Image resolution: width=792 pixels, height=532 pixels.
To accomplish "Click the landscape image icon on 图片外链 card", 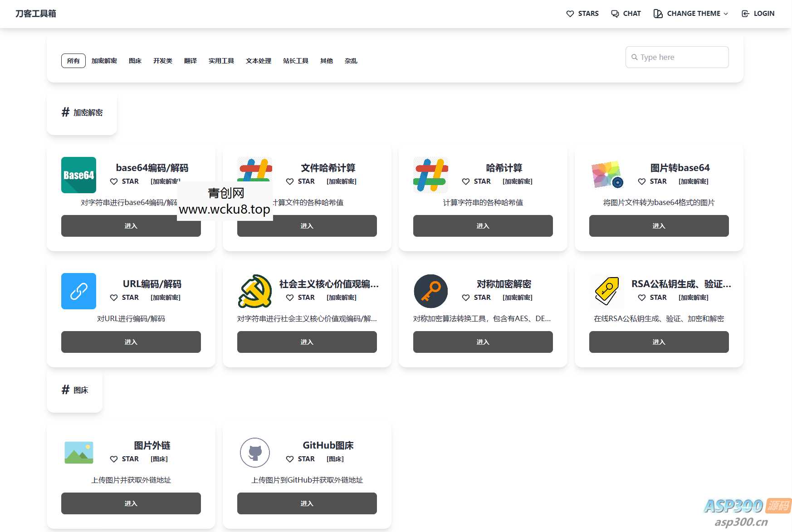I will (79, 452).
